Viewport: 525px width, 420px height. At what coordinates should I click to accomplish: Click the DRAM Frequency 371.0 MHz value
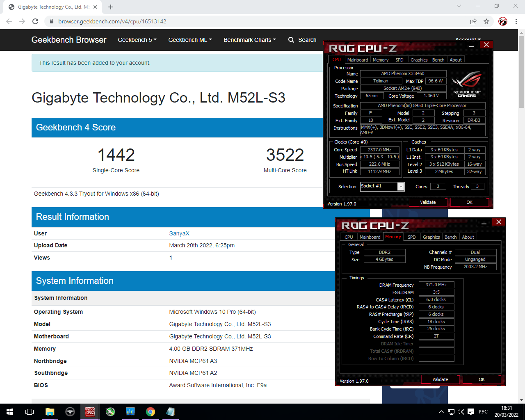[436, 285]
